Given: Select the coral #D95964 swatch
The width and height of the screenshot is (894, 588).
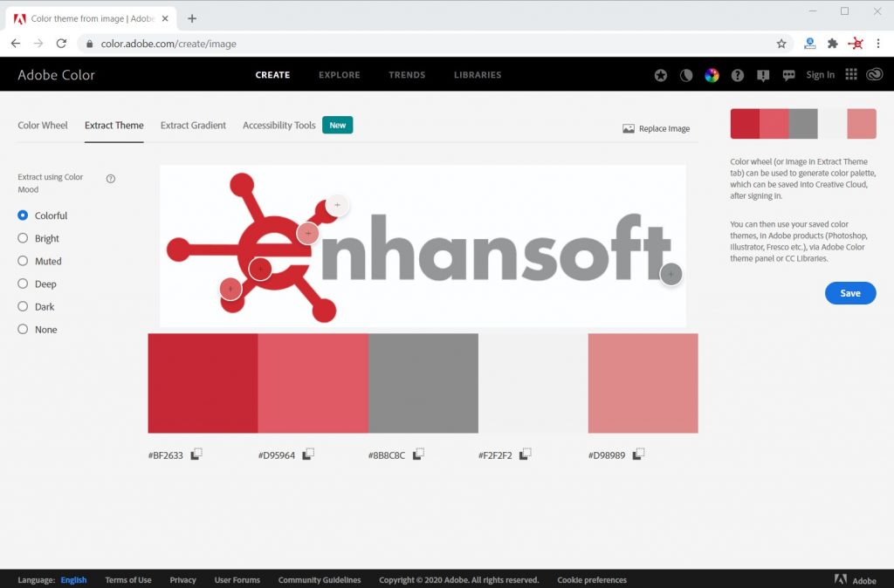Looking at the screenshot, I should click(313, 384).
